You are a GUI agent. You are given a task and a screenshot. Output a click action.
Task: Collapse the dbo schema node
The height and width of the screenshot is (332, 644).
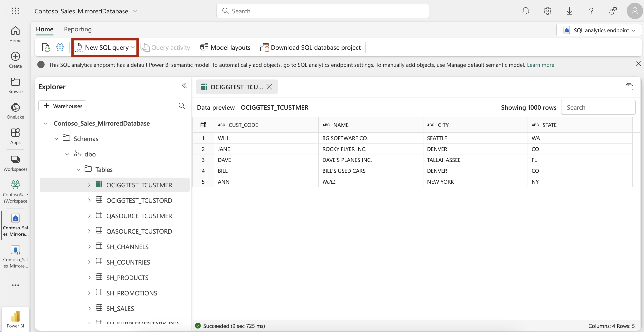pyautogui.click(x=67, y=154)
